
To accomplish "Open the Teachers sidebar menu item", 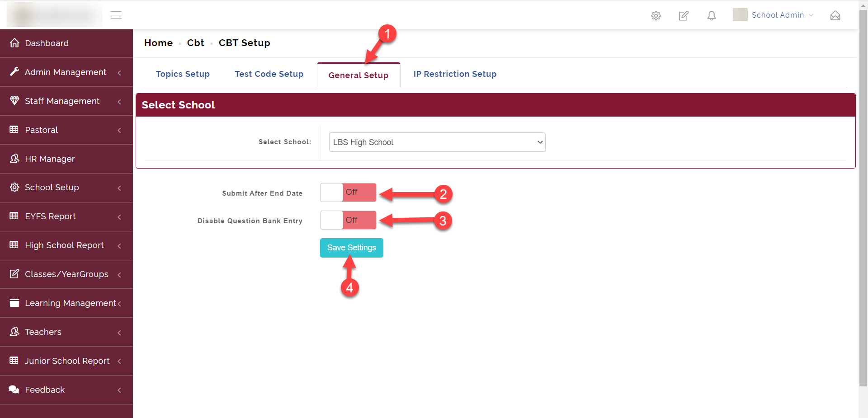I will coord(66,332).
